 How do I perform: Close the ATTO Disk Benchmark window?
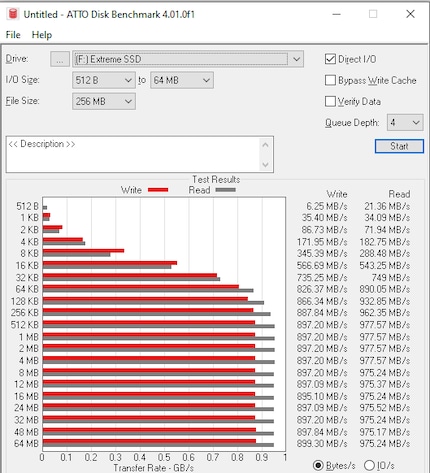410,14
